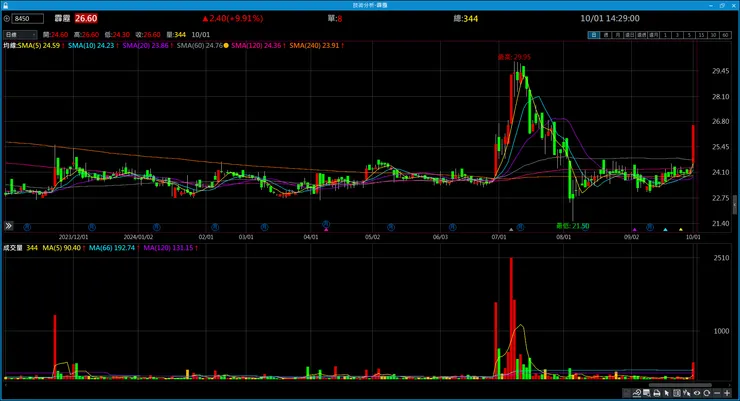
Task: Click the volume MA(120) 131.15 label
Action: [168, 248]
